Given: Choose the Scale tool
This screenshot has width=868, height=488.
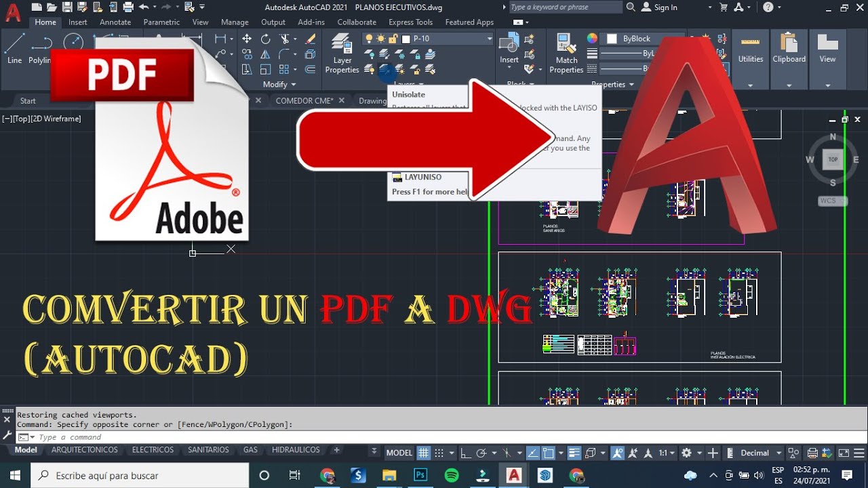Looking at the screenshot, I should point(265,69).
